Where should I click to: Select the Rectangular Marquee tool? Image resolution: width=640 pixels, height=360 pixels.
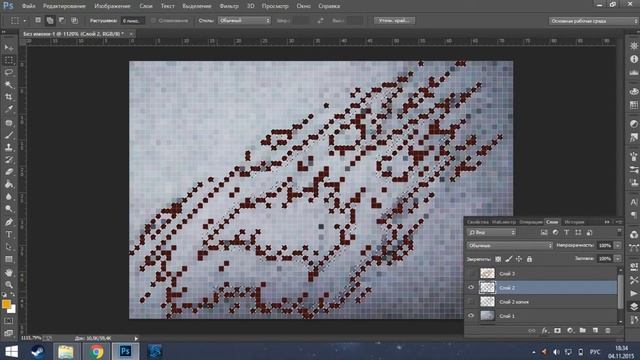9,60
